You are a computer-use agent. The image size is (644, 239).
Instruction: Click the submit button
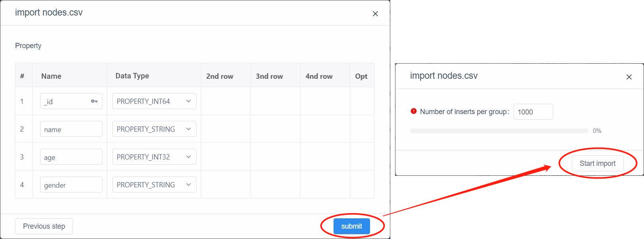[x=351, y=226]
